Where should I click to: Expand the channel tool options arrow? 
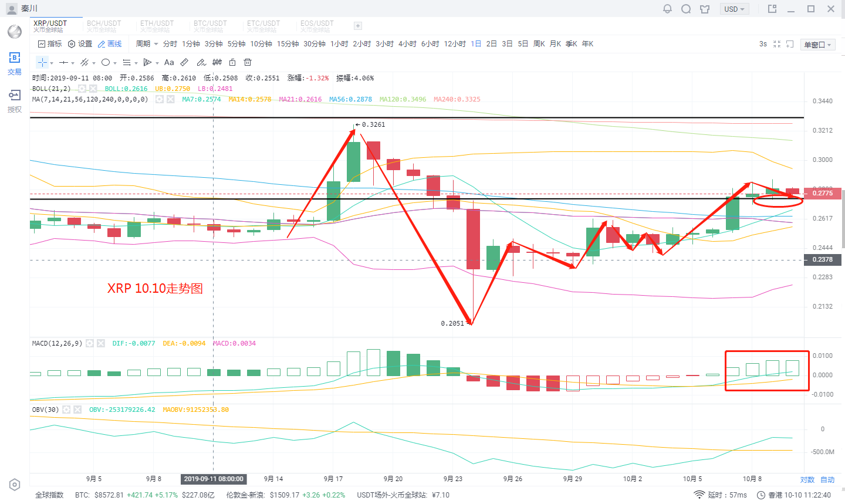[x=94, y=63]
